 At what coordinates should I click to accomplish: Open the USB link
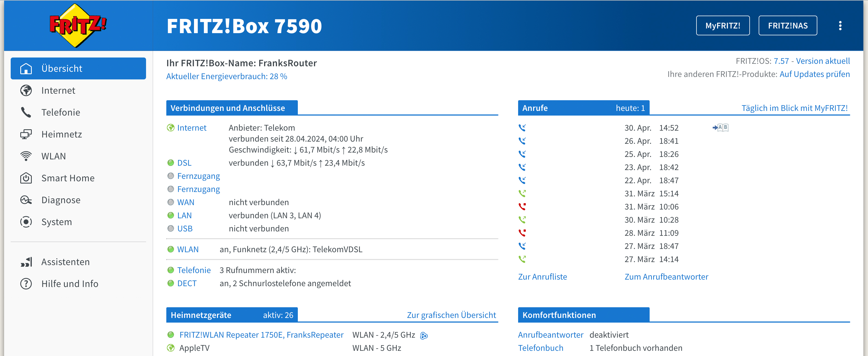185,228
